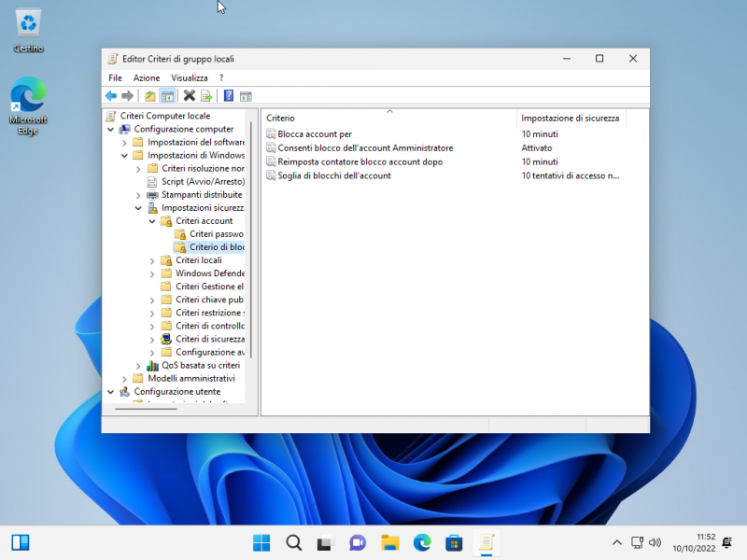Select Criterio di blocco account tree item
The image size is (747, 560).
(x=217, y=247)
